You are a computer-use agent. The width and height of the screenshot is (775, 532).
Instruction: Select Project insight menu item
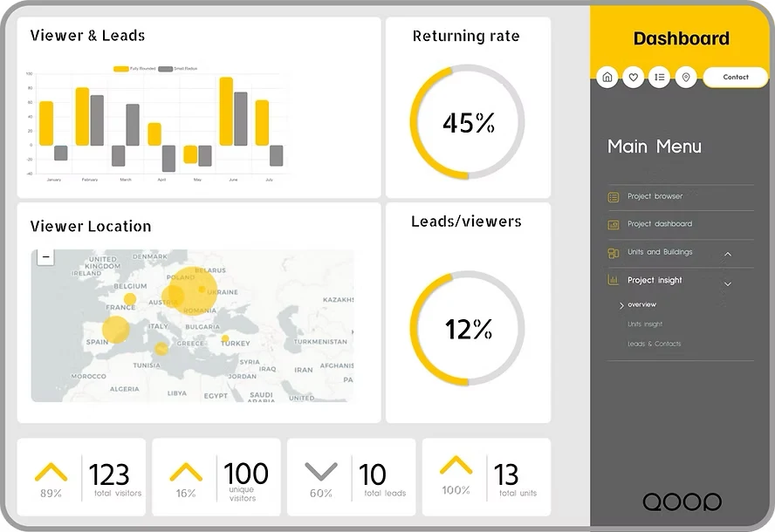(655, 280)
